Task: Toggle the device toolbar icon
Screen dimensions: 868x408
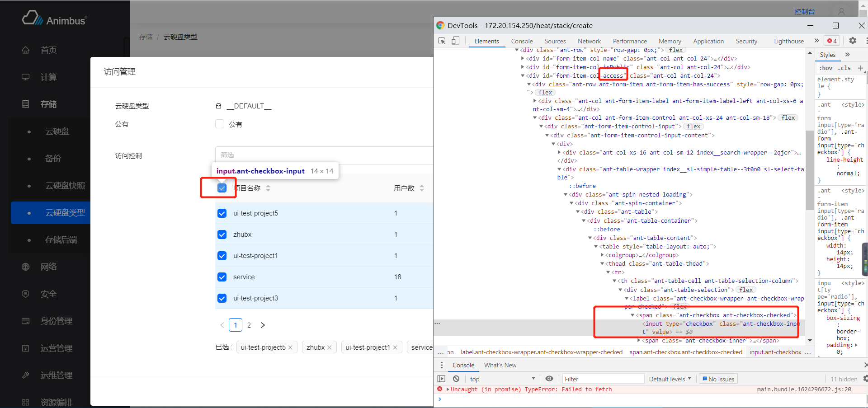Action: 455,41
